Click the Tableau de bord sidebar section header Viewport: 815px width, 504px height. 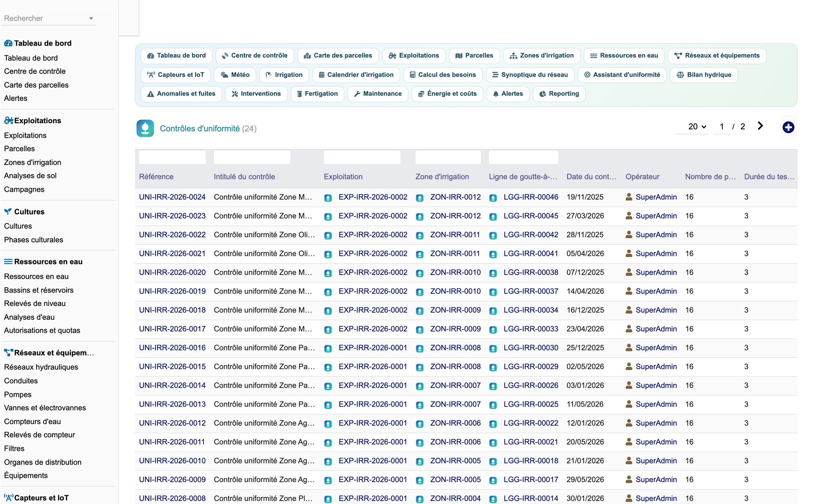38,43
